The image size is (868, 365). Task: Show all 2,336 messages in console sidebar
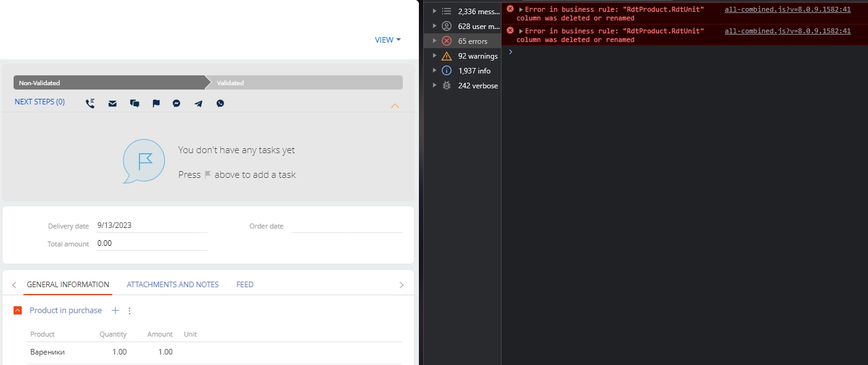pos(463,11)
